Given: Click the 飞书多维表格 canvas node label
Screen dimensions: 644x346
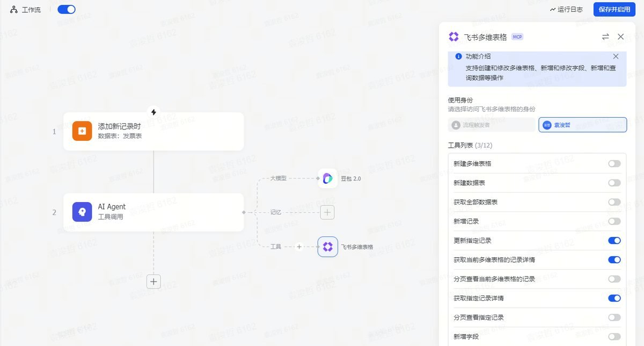Looking at the screenshot, I should [357, 247].
